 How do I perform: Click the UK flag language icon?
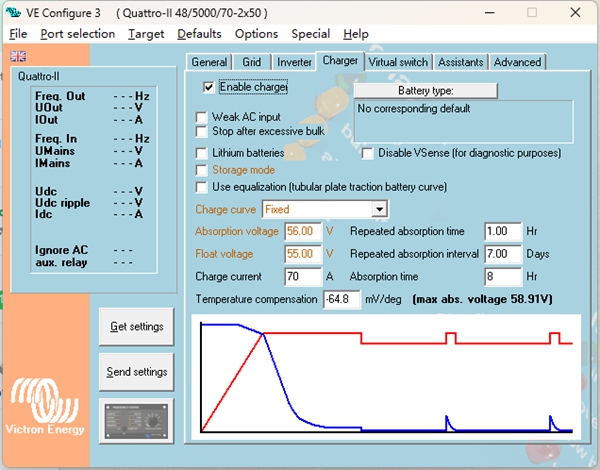tap(18, 56)
